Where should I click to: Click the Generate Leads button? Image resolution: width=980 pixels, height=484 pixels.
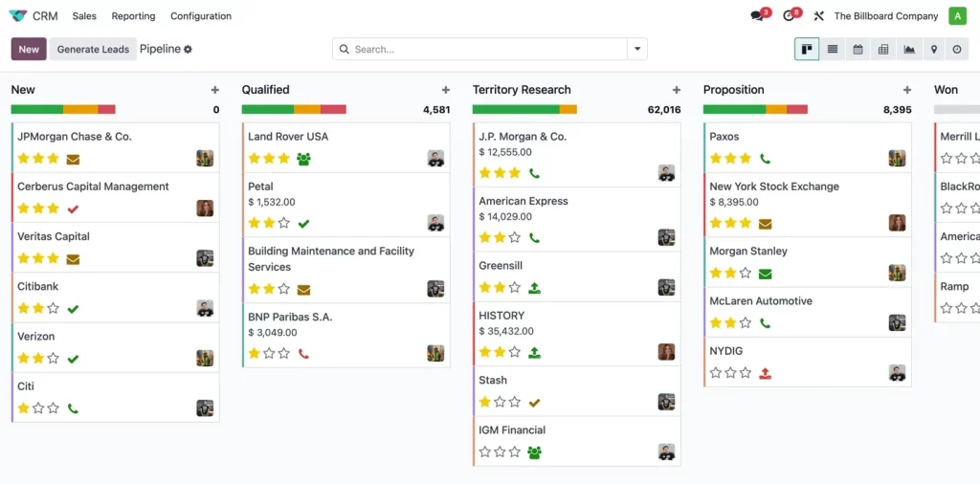click(93, 49)
